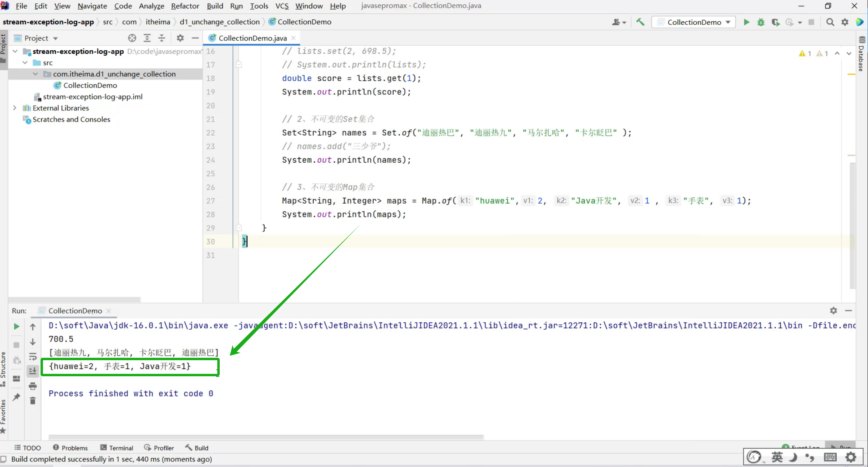
Task: Start debugging with the bug icon
Action: (x=760, y=22)
